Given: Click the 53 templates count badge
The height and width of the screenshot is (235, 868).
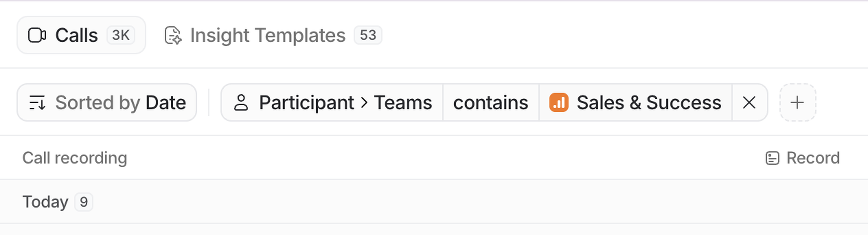Looking at the screenshot, I should 368,36.
